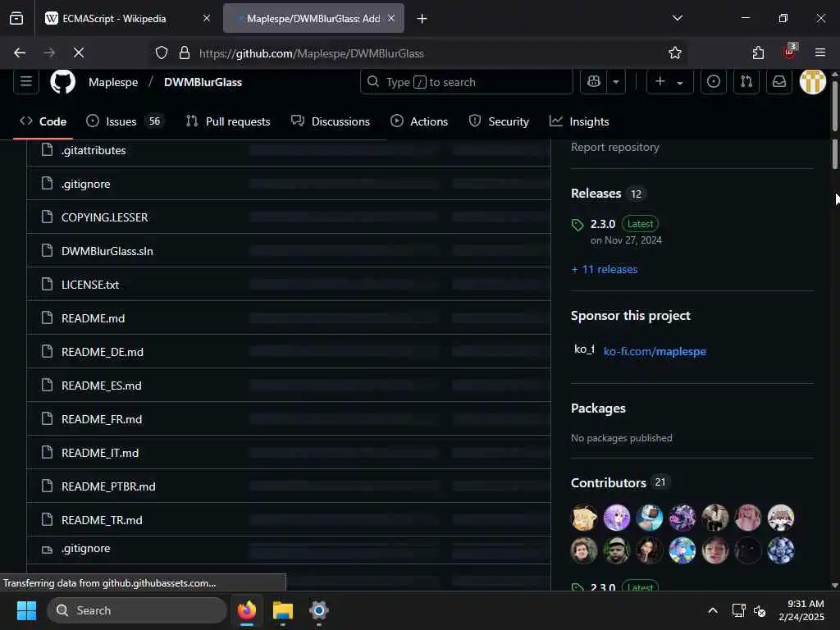Close the ECMAScript Wikipedia tab

(206, 19)
